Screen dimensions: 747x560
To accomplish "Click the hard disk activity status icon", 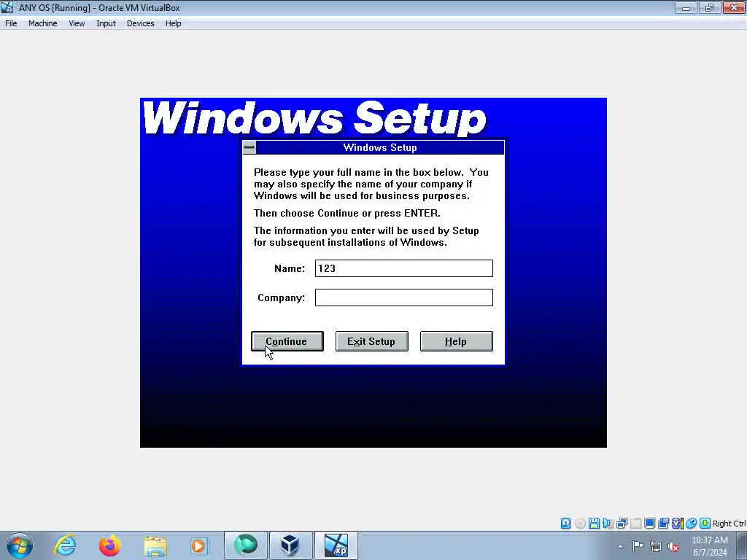I will click(565, 524).
